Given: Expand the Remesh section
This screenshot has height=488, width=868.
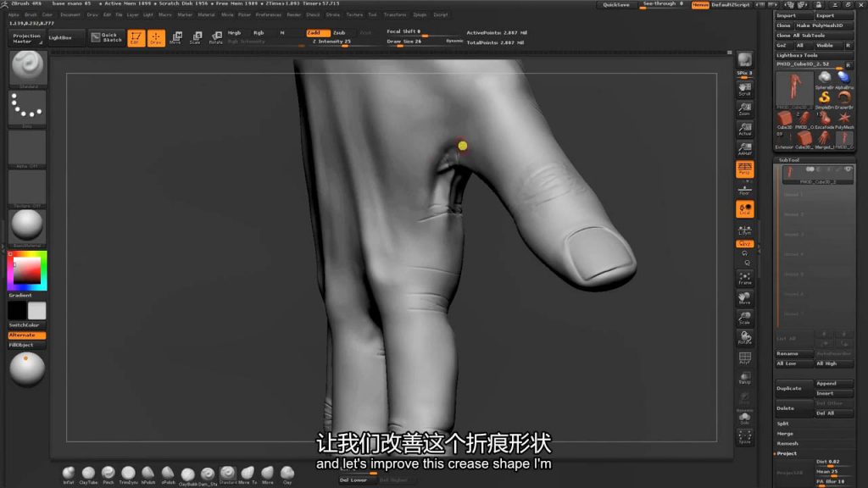Looking at the screenshot, I should 787,444.
